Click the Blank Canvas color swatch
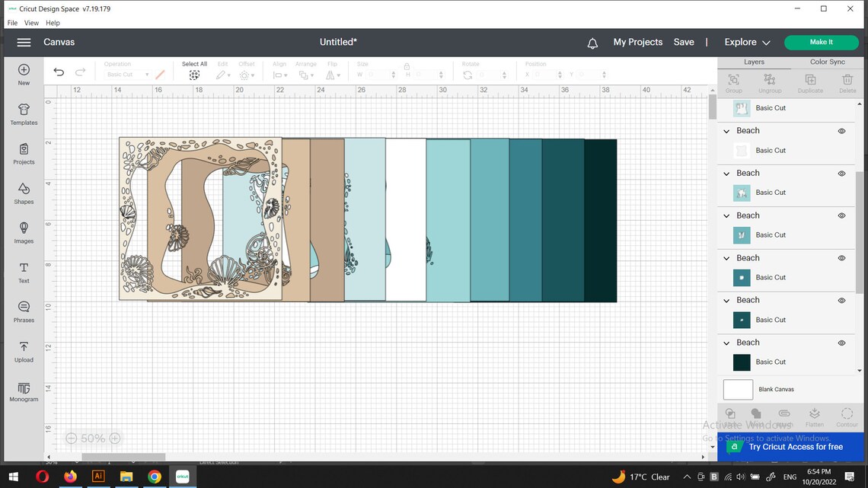 [x=738, y=390]
